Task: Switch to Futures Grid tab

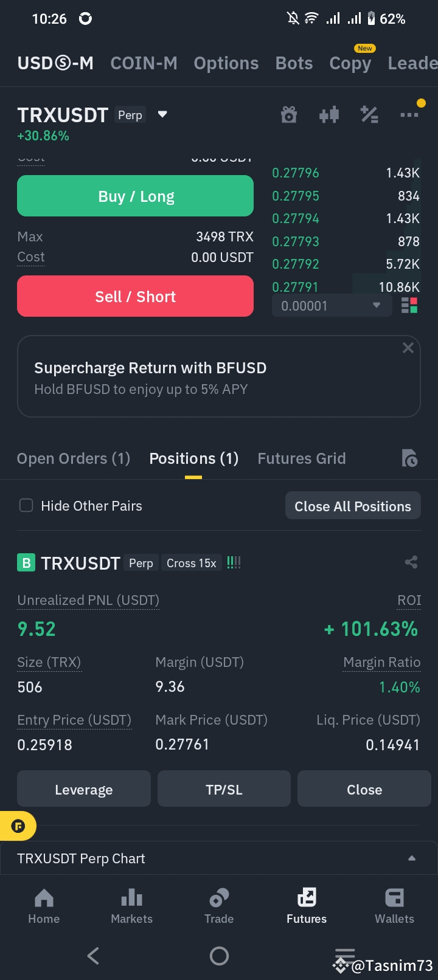Action: (x=302, y=458)
